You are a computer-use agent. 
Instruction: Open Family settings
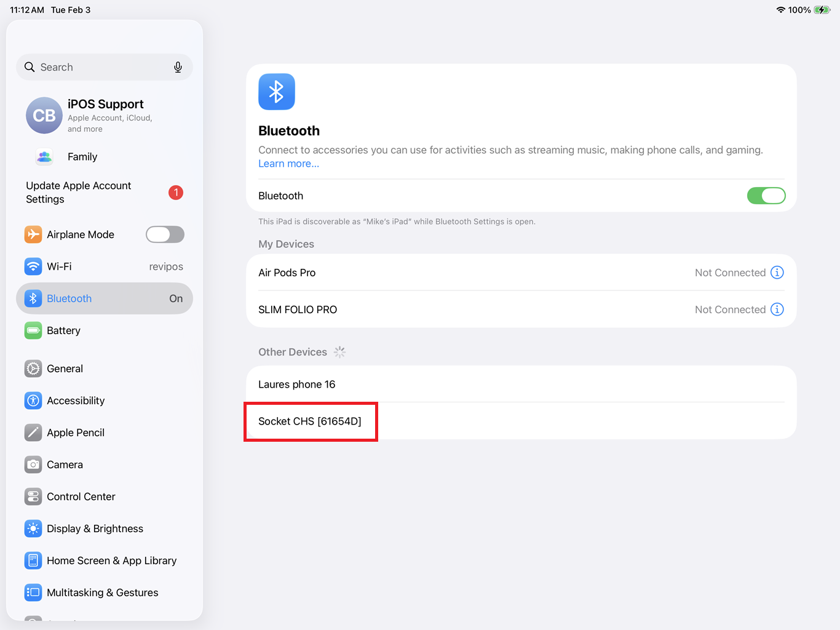(x=105, y=157)
